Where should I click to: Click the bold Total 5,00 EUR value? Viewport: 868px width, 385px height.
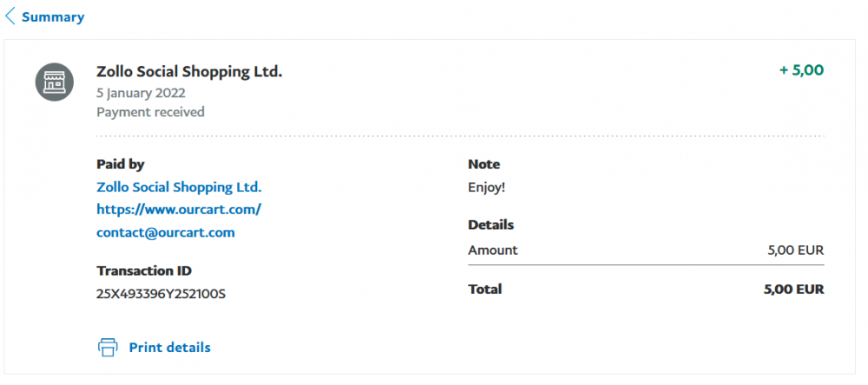tap(794, 290)
